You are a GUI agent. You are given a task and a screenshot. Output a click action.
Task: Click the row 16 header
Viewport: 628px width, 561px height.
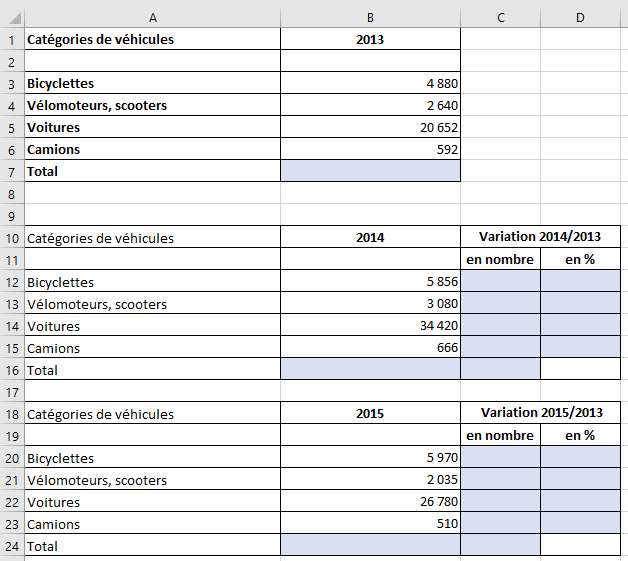(x=11, y=370)
